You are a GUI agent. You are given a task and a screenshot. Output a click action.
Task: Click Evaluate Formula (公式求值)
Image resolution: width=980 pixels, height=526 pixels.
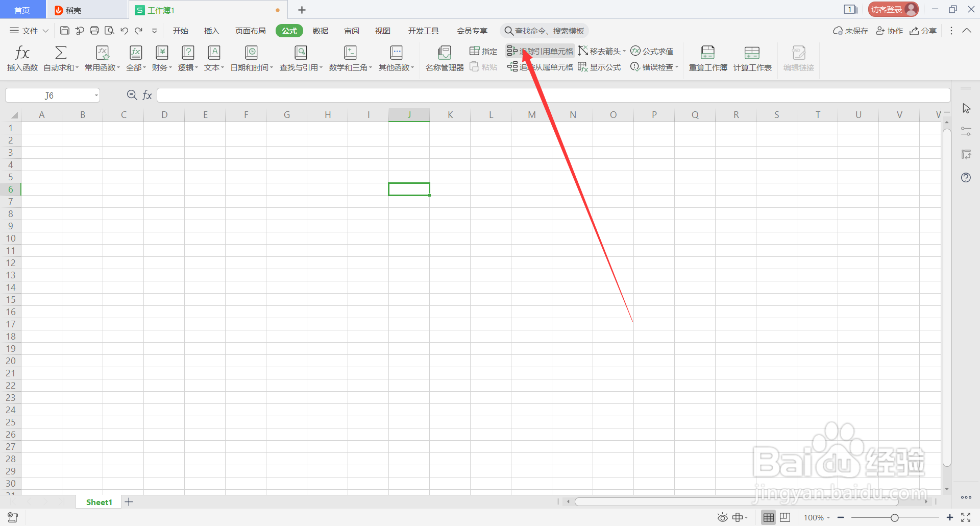[x=652, y=51]
